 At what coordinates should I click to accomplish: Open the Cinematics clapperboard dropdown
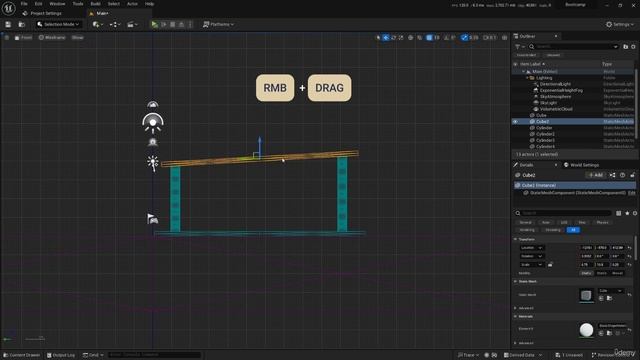click(132, 24)
